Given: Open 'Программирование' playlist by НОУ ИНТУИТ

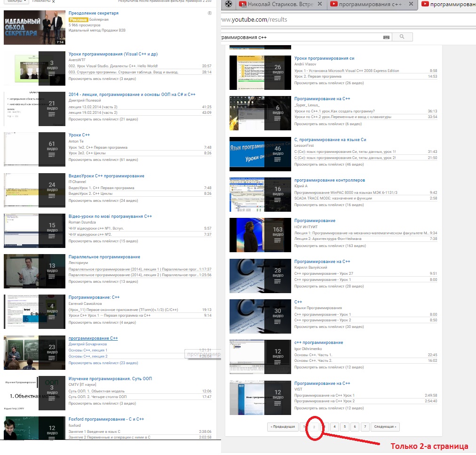Looking at the screenshot, I should [315, 221].
